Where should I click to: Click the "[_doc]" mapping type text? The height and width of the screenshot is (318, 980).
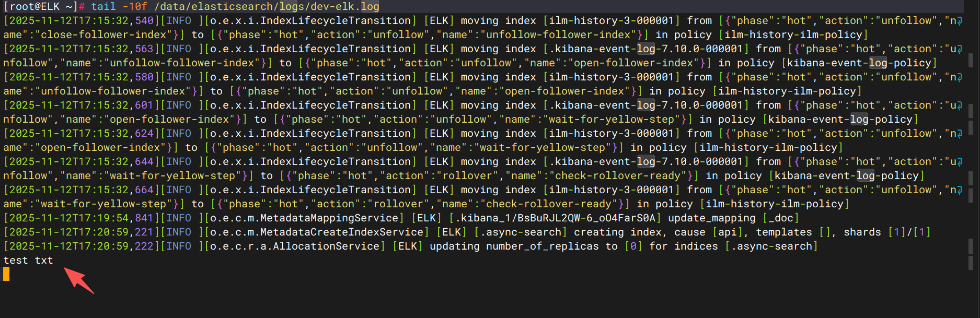780,218
